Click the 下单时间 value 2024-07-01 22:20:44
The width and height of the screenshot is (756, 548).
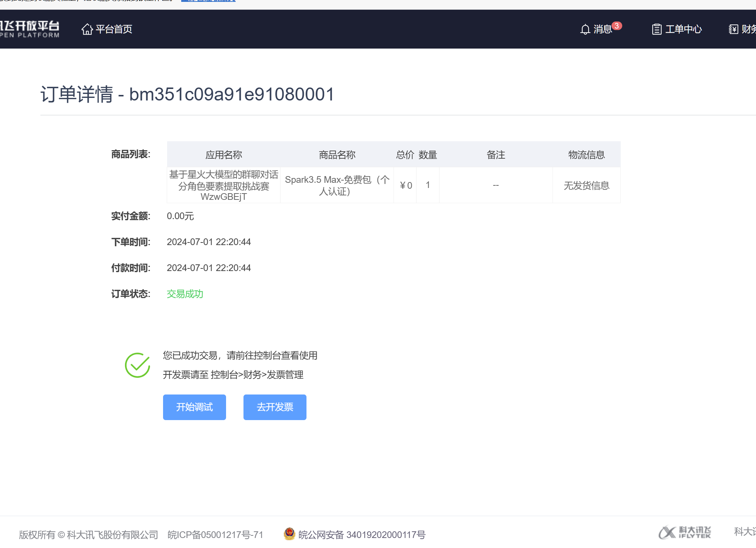click(209, 242)
